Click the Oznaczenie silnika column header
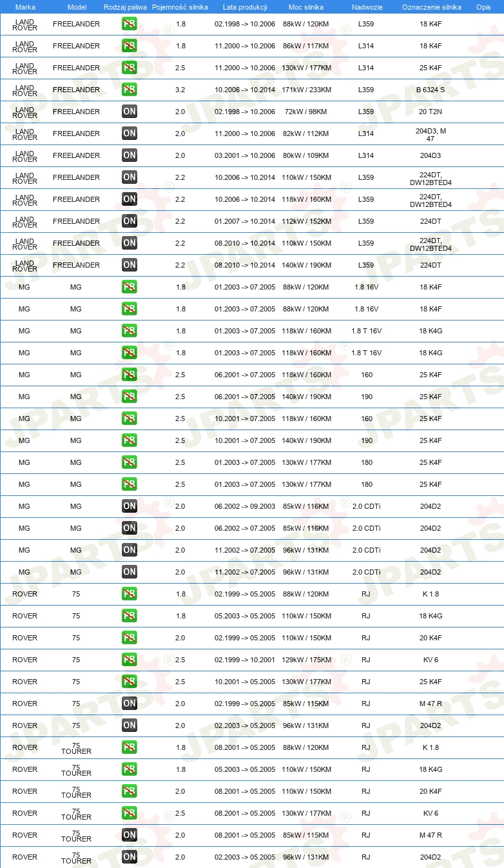Screen dimensions: 504x868 [431, 7]
